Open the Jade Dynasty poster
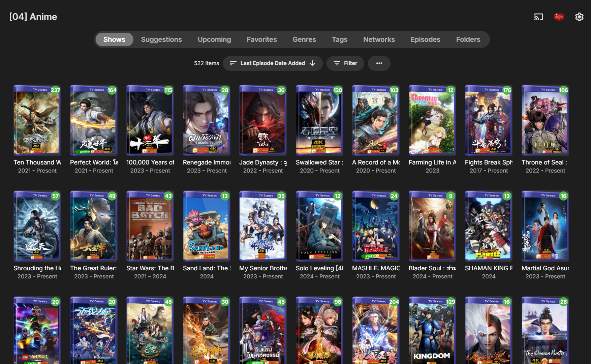Screen dimensions: 591x364 coord(263,120)
